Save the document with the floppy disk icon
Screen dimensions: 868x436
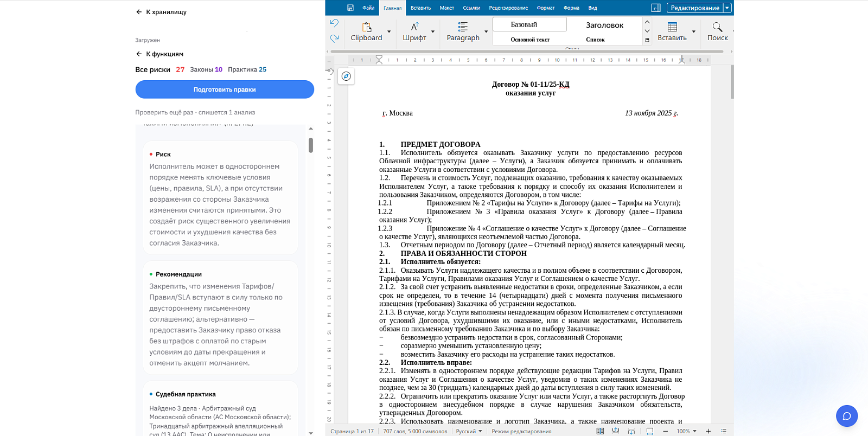tap(350, 8)
